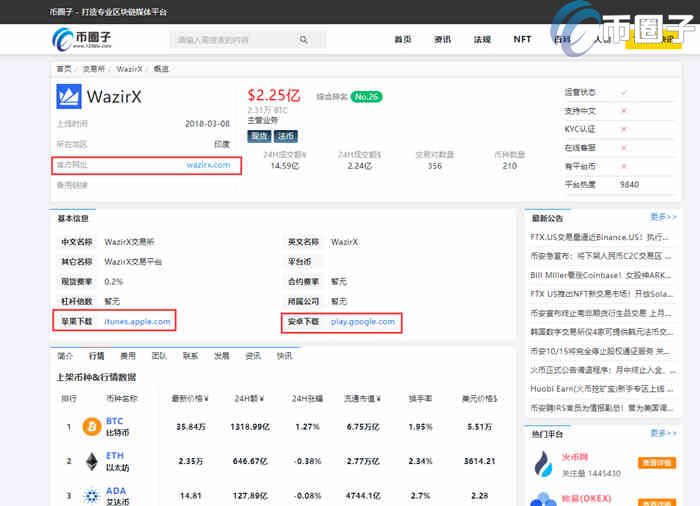Click WazirX in the breadcrumb
The height and width of the screenshot is (506, 700).
click(x=129, y=69)
